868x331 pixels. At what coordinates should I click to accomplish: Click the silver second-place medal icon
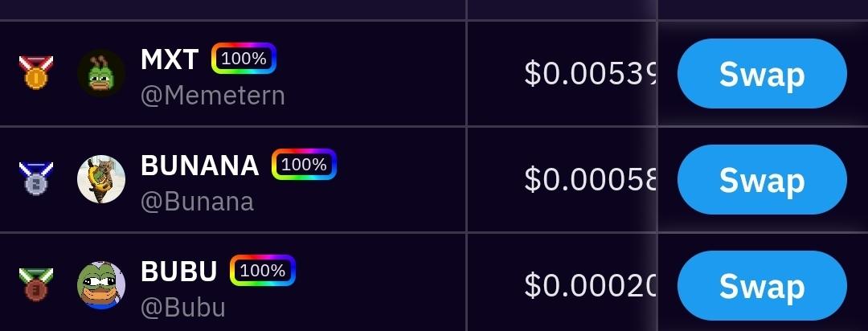(x=36, y=178)
